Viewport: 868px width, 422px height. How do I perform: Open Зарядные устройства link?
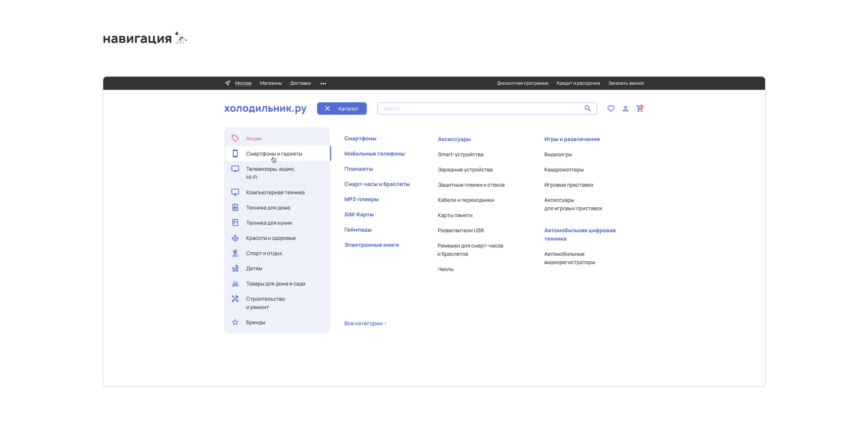pos(465,169)
